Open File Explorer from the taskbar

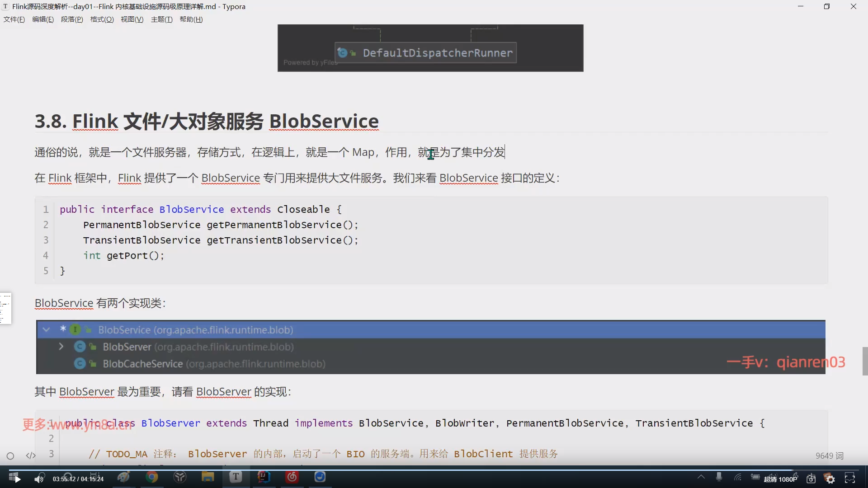coord(208,477)
